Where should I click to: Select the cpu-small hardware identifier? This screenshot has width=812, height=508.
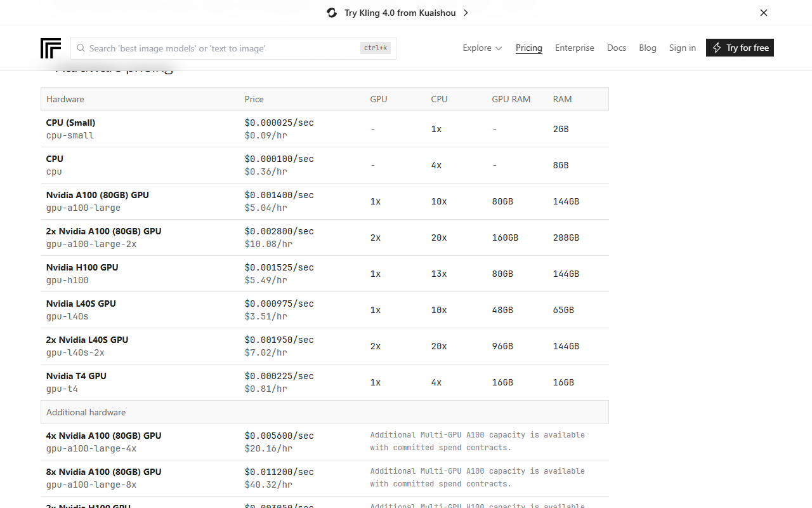pyautogui.click(x=70, y=135)
